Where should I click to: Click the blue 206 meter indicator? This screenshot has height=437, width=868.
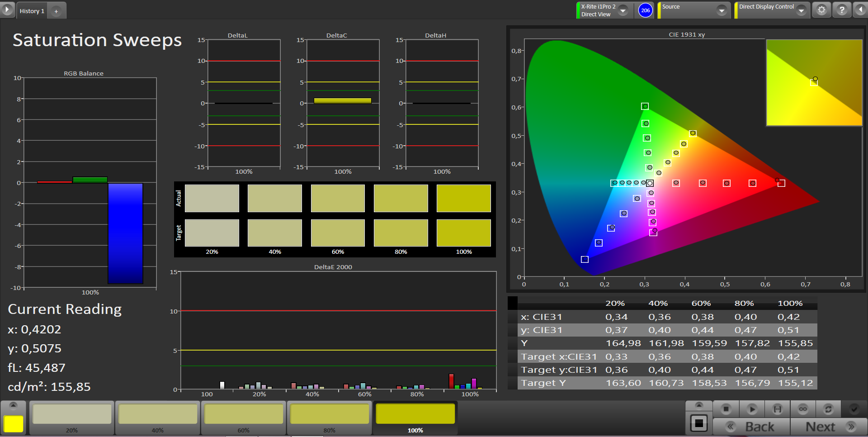point(646,10)
